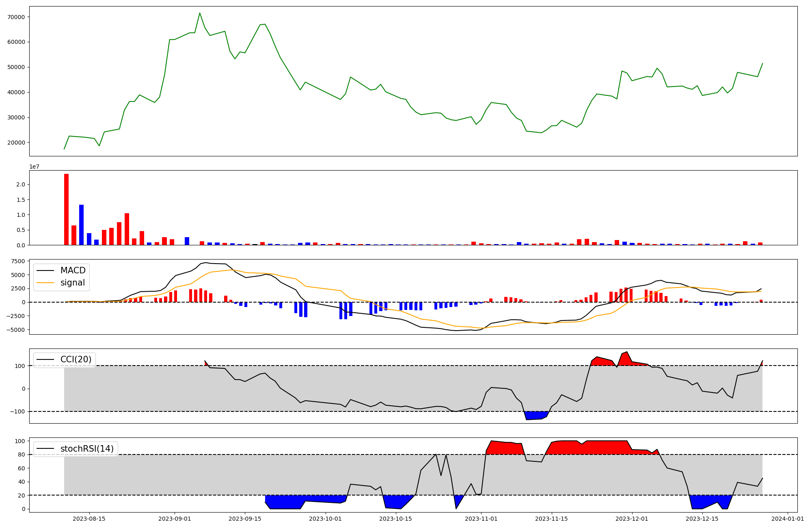This screenshot has width=812, height=528.
Task: Click the 1e7 volume scale label
Action: pos(34,167)
